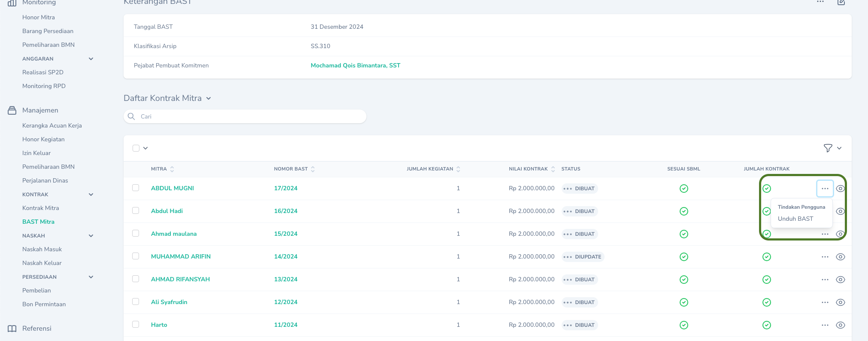Open three-dots actions for AHMAD RIFANSYAH row
The image size is (868, 341).
coord(825,280)
